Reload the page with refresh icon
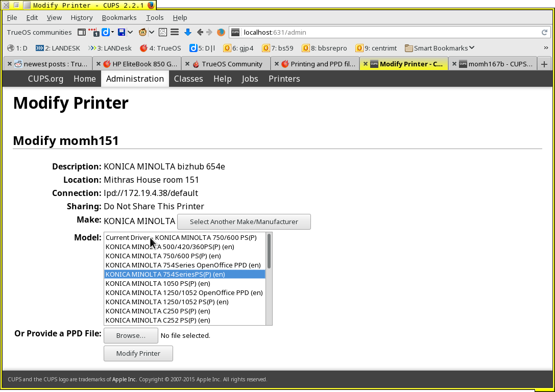Viewport: 555px width, 392px height. click(x=544, y=32)
